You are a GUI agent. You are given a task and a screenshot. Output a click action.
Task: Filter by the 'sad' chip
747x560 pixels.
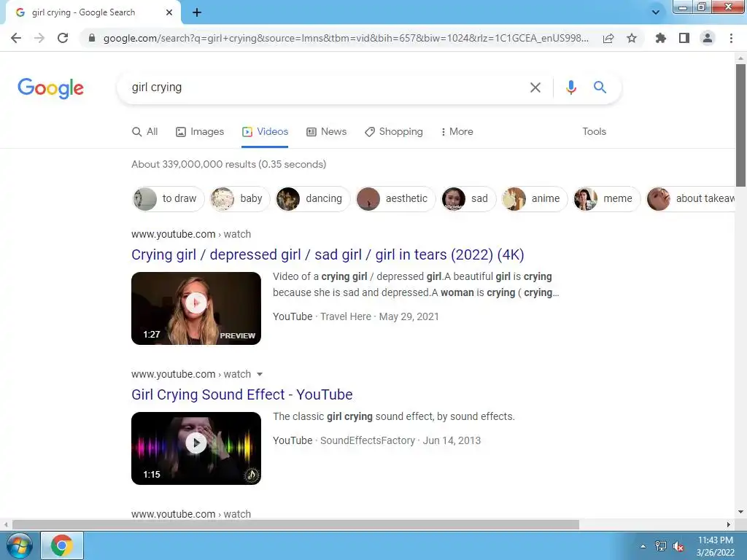coord(468,198)
